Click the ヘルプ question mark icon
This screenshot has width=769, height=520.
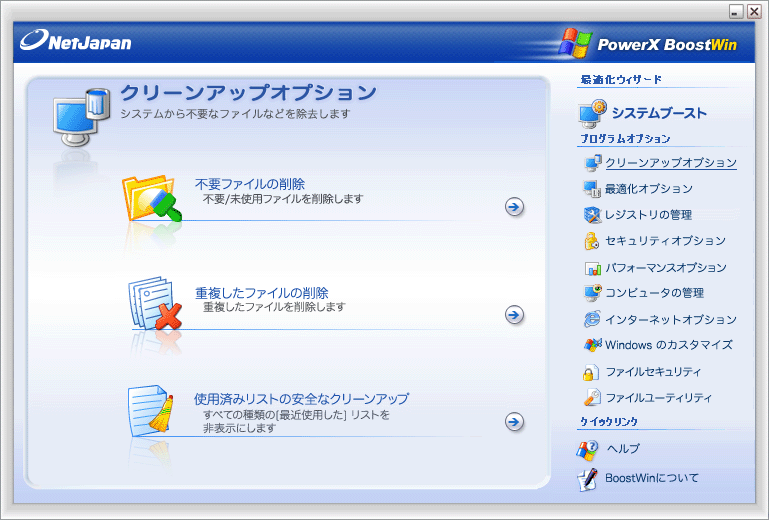(587, 450)
